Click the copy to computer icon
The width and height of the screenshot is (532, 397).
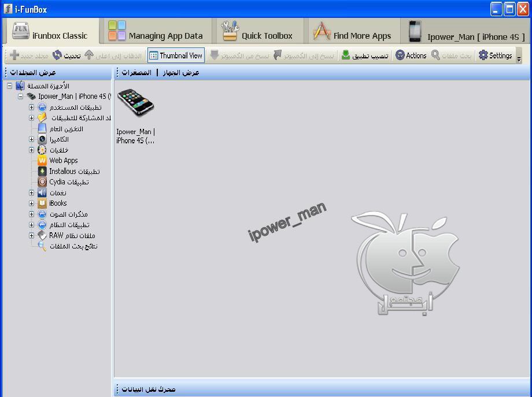[278, 55]
